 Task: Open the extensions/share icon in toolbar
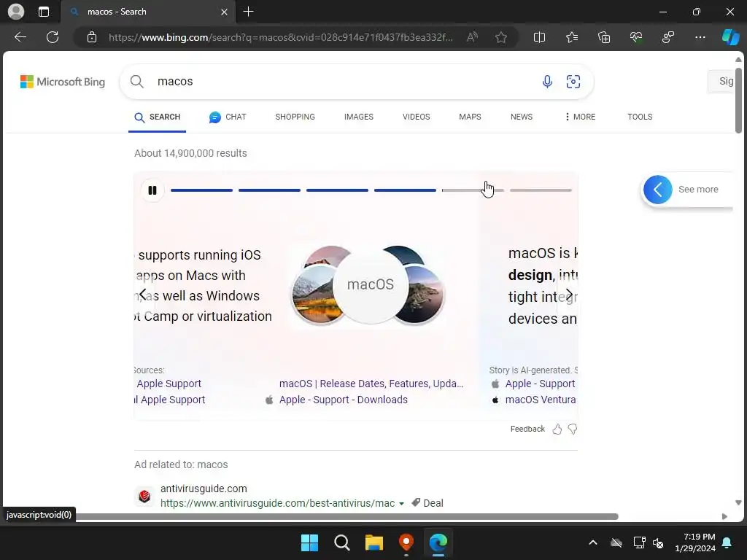[668, 37]
